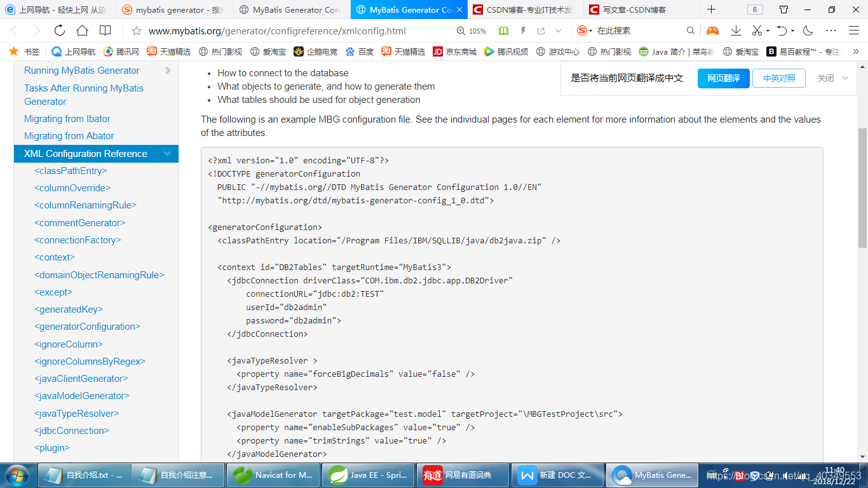Open the 书签 bookmarks star
868x488 pixels.
(25, 51)
